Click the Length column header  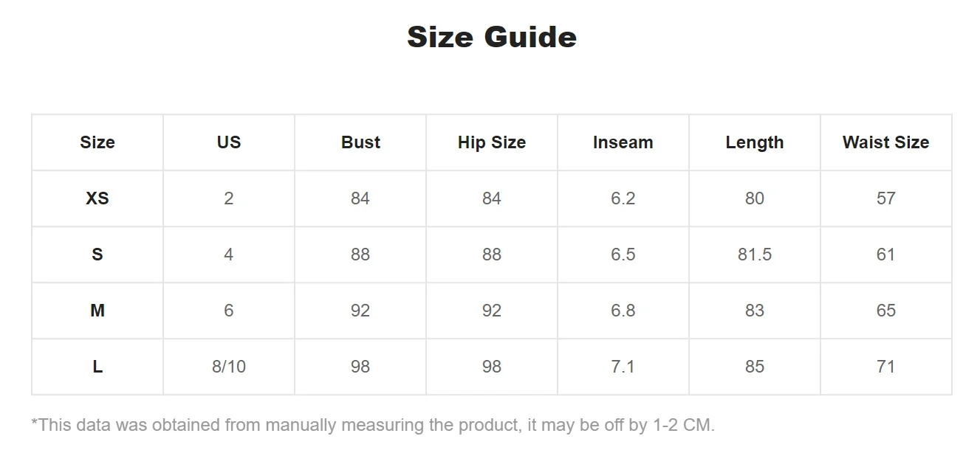pos(755,142)
